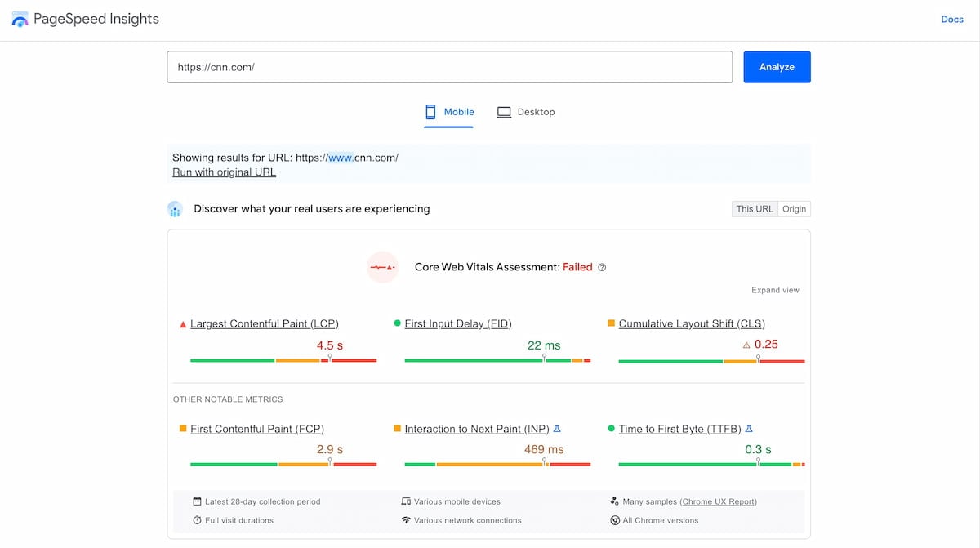Click the PageSpeed Insights logo icon
Viewport: 980px width, 548px height.
tap(20, 18)
